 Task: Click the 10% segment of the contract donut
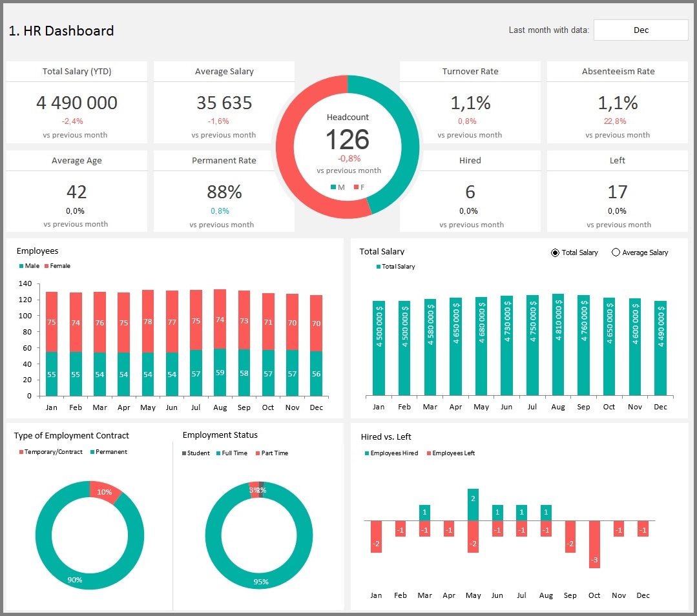coord(105,491)
